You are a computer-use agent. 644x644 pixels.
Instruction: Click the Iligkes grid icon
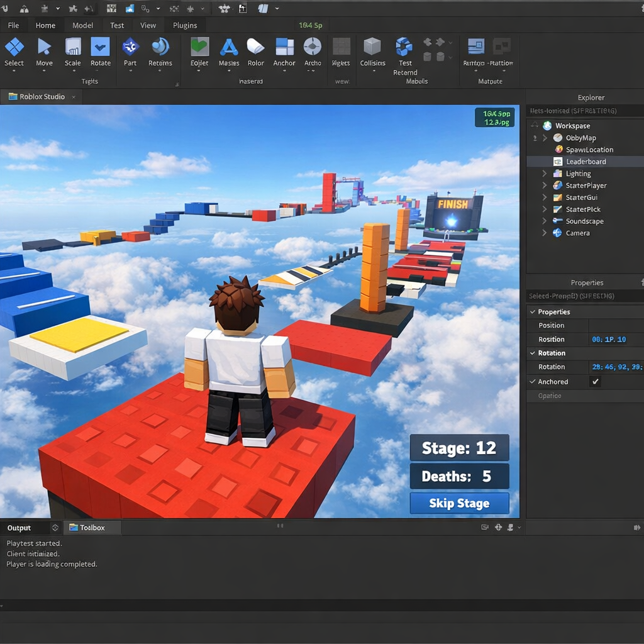(341, 47)
